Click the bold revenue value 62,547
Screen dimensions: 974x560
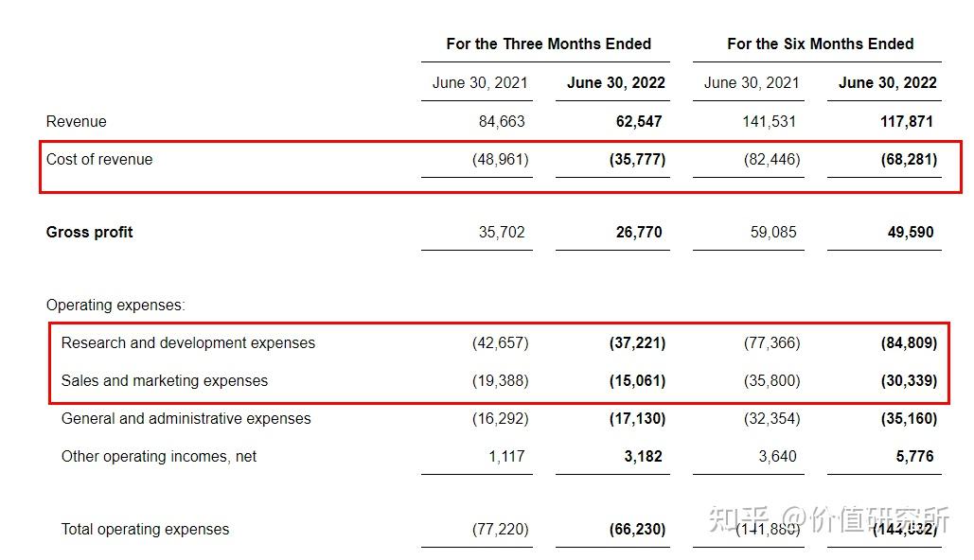639,121
